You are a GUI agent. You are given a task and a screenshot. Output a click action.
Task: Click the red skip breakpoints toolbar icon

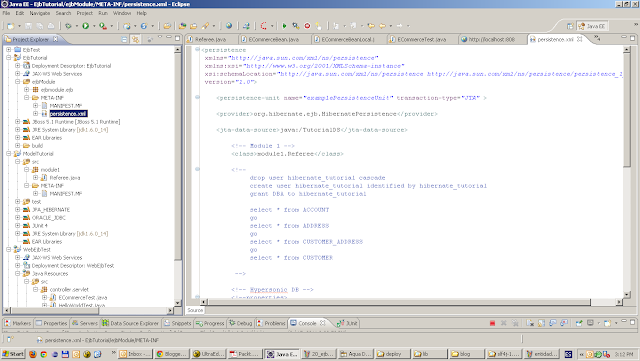264,26
